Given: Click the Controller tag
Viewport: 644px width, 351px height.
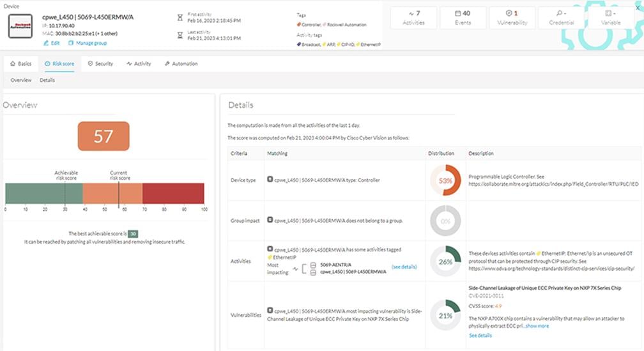Looking at the screenshot, I should coord(309,25).
